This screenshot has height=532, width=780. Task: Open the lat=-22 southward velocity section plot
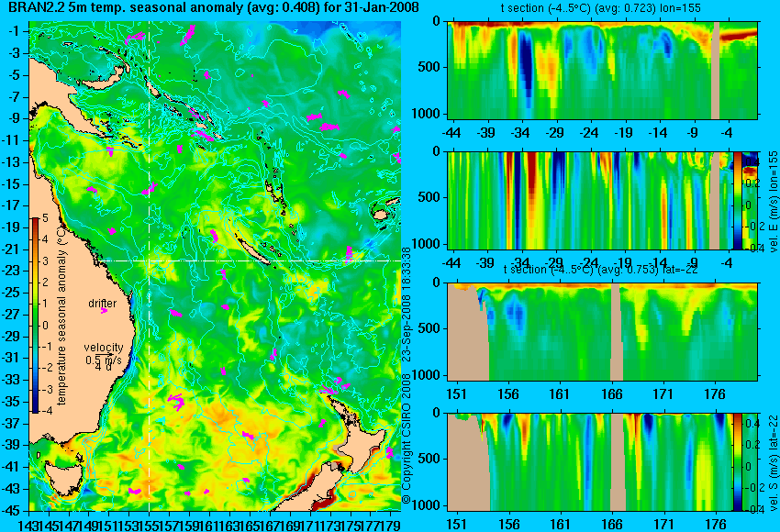pos(590,462)
